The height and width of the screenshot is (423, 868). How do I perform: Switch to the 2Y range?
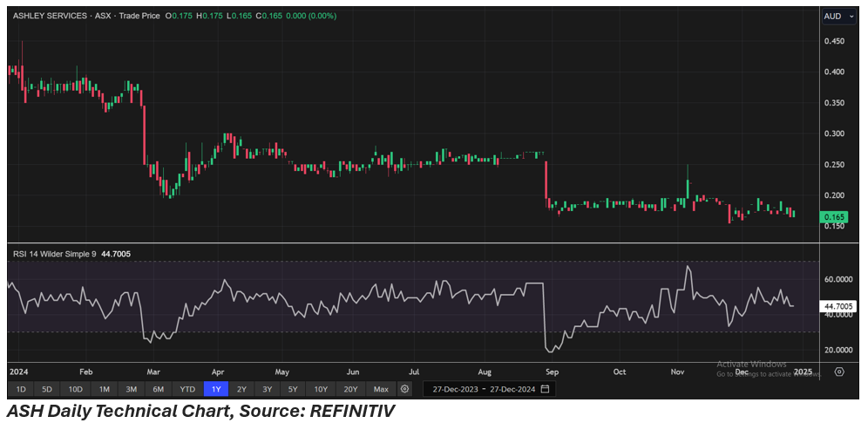[x=242, y=389]
